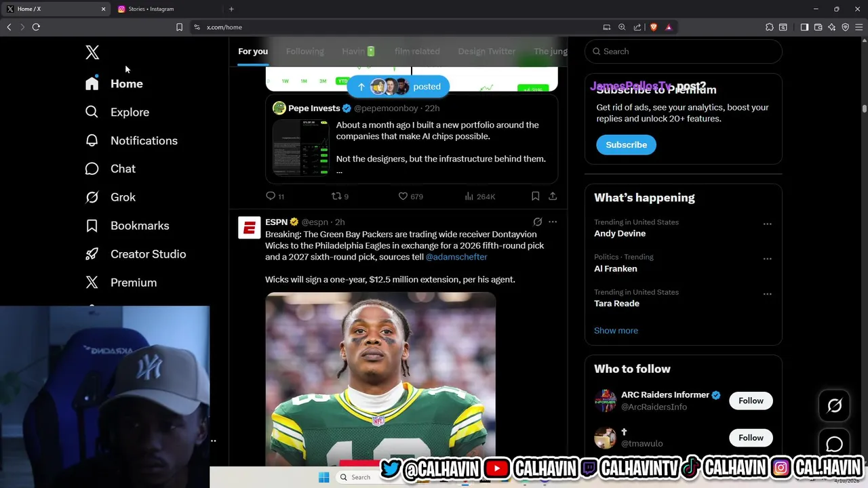Viewport: 868px width, 488px height.
Task: Open the Al Franken trending topic
Action: tap(616, 268)
